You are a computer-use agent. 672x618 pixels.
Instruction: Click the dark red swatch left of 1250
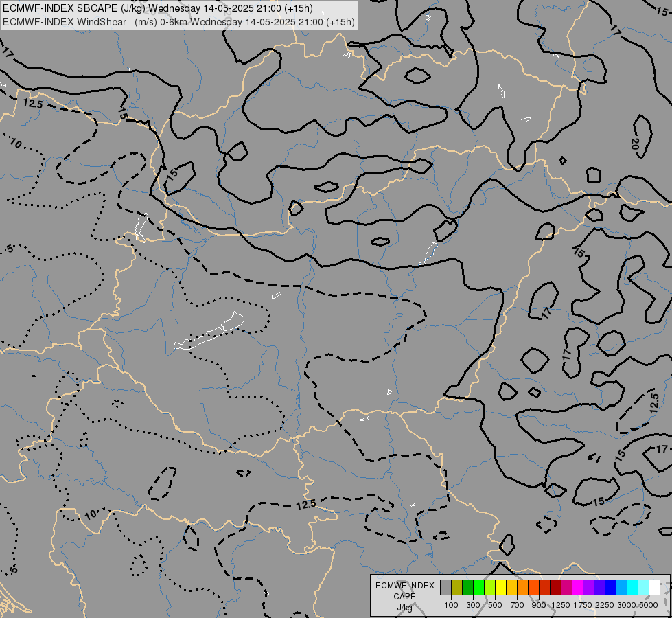click(x=556, y=588)
